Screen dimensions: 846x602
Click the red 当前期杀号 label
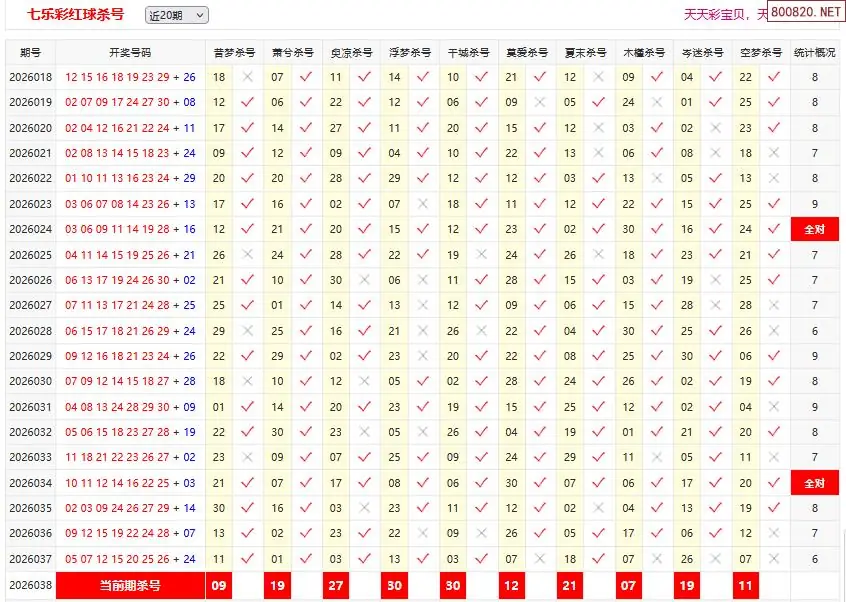(130, 586)
